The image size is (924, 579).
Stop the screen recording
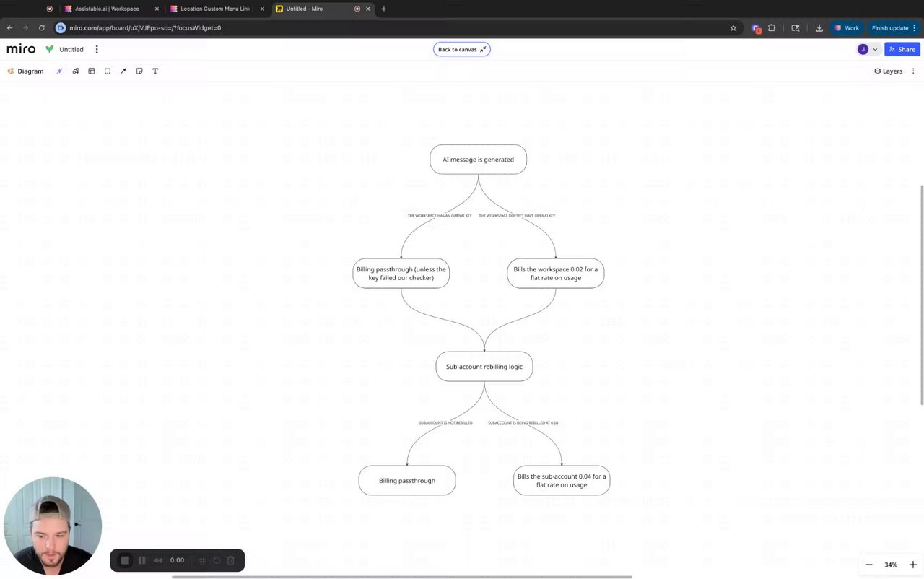tap(125, 560)
